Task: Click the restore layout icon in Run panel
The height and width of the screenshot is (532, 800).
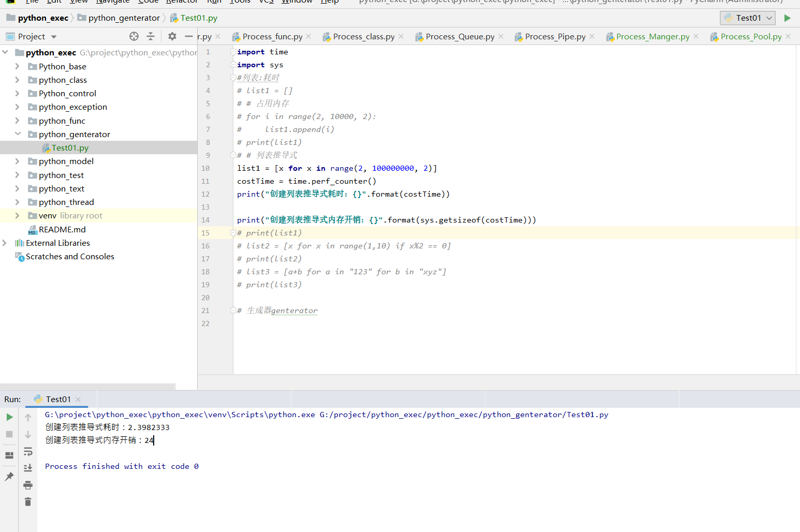Action: pos(9,455)
